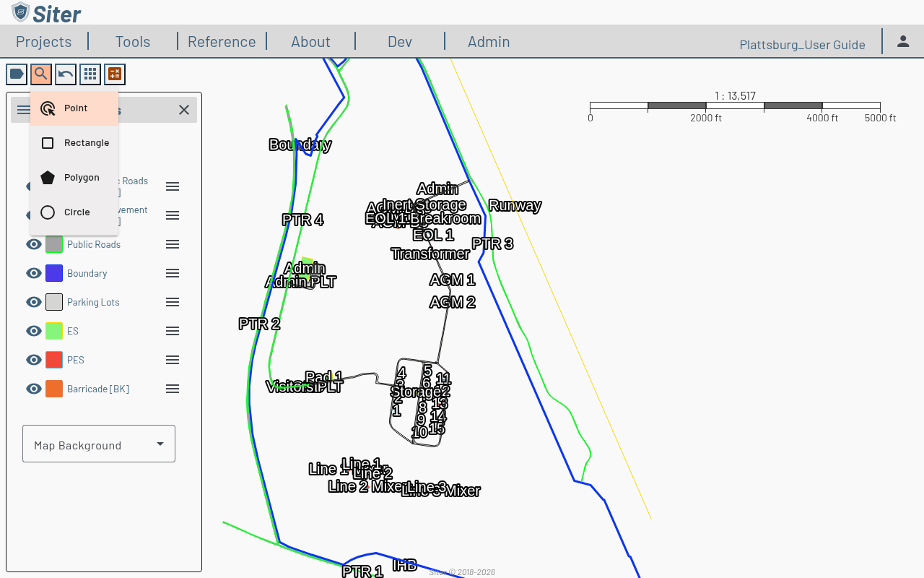
Task: Open PES layer options handle
Action: (173, 360)
